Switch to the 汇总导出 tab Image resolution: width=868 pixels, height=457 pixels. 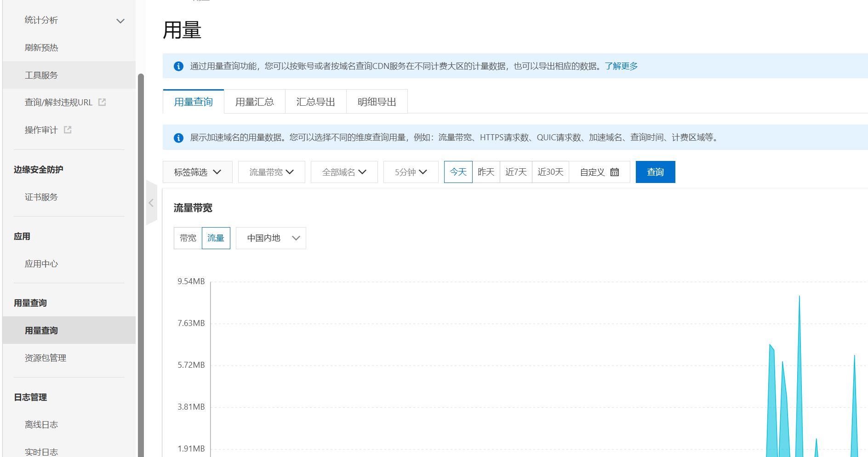click(316, 102)
